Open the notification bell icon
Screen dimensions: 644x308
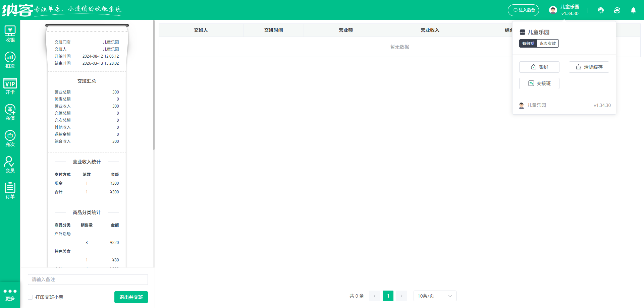click(633, 10)
